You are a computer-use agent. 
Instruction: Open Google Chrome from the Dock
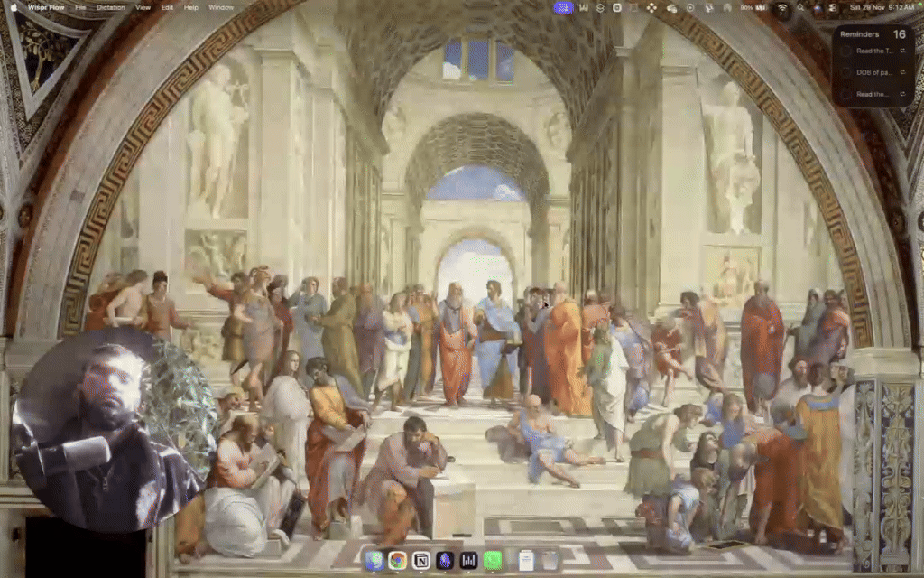pyautogui.click(x=398, y=560)
